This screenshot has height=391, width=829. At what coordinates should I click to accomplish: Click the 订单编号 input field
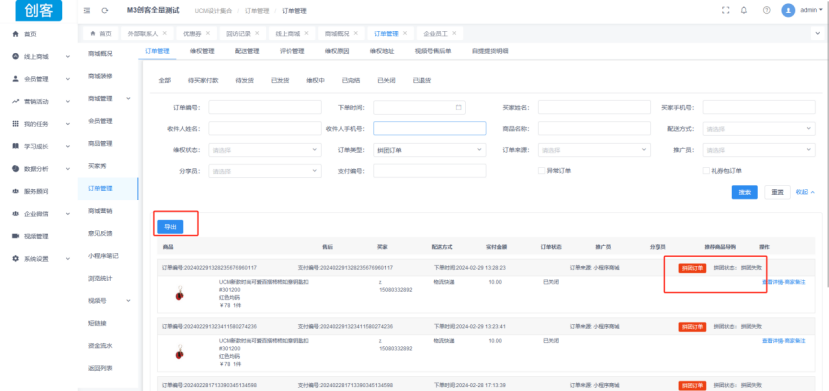[x=265, y=107]
